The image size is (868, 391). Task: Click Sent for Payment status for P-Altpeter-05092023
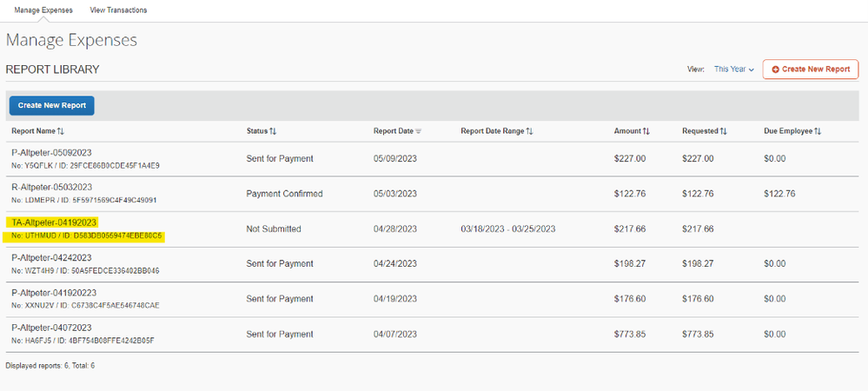[280, 158]
